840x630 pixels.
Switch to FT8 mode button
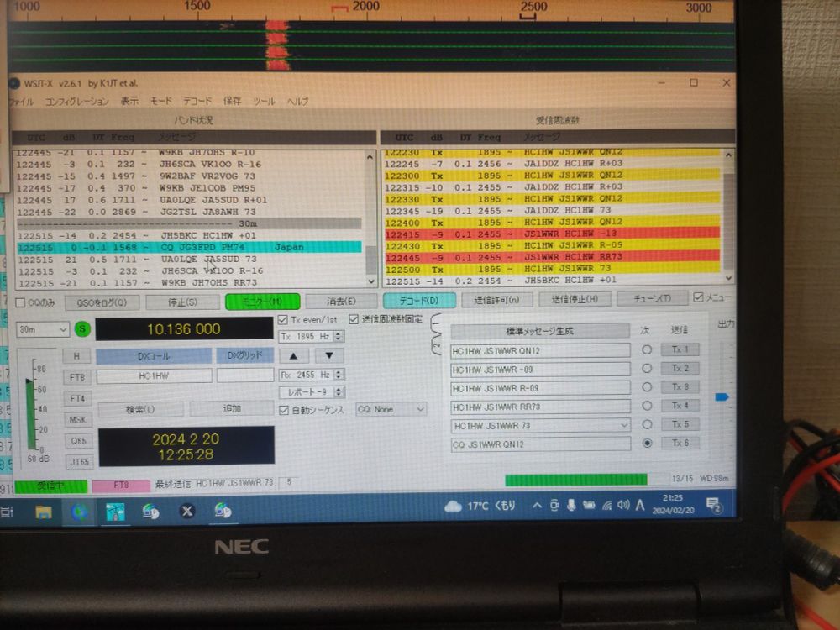77,377
